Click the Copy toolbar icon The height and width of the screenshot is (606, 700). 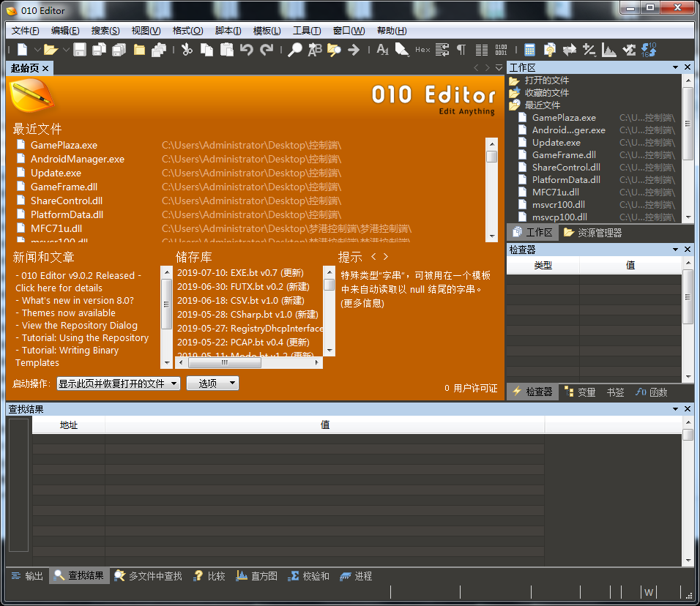pyautogui.click(x=206, y=50)
